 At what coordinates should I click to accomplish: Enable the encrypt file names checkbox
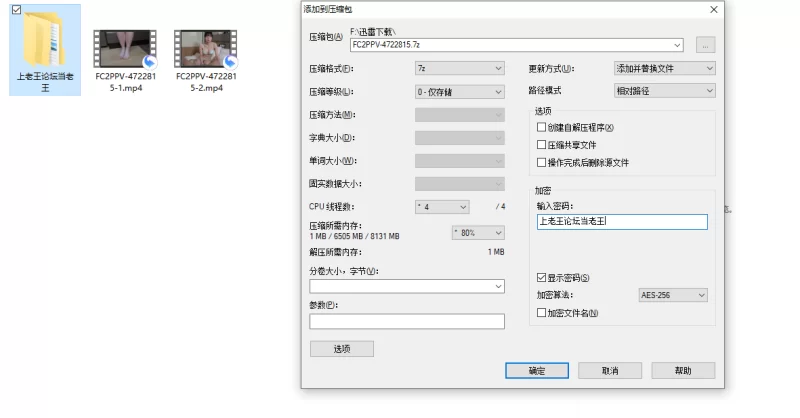(x=542, y=313)
